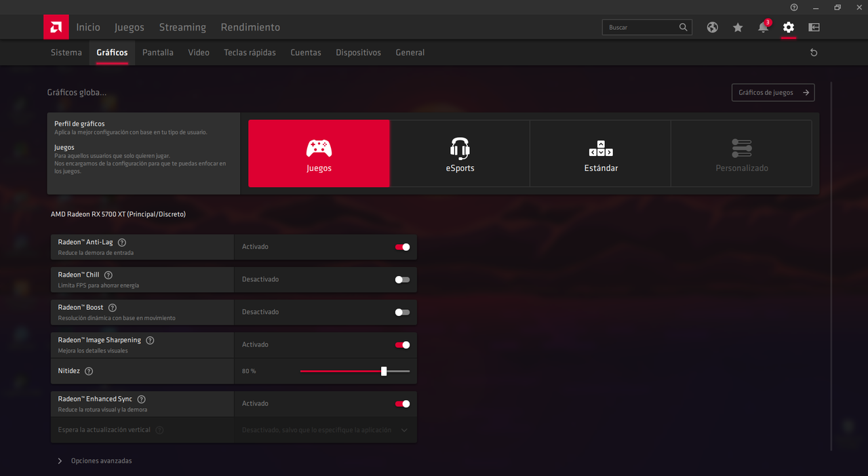Open the web browser globe icon
The height and width of the screenshot is (476, 868).
tap(712, 27)
